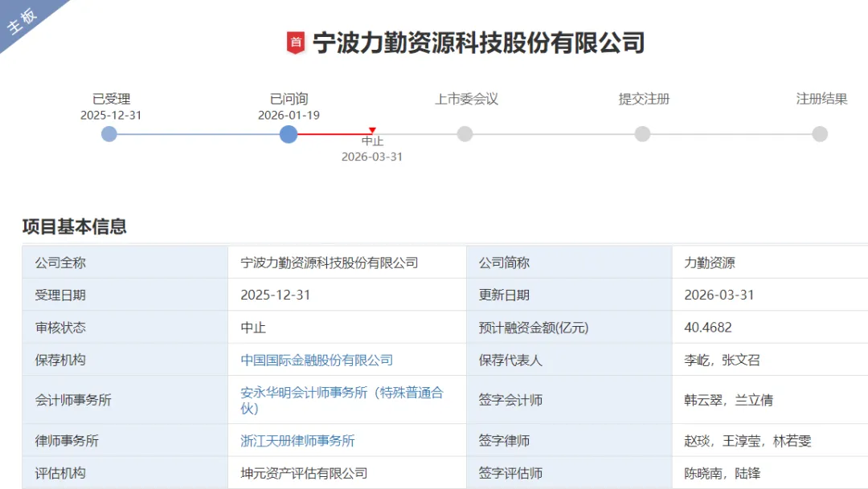The height and width of the screenshot is (489, 868).
Task: Click the 已问询 date 2026-01-19
Action: [289, 115]
